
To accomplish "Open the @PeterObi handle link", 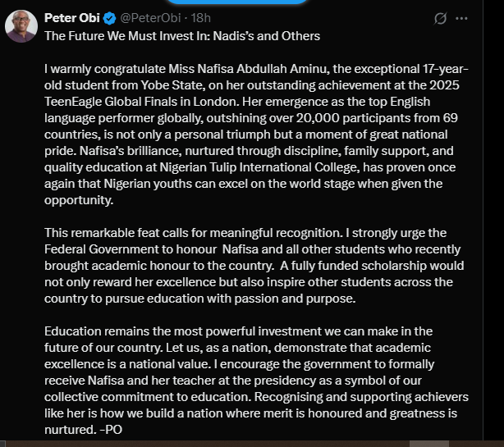I will click(x=150, y=18).
